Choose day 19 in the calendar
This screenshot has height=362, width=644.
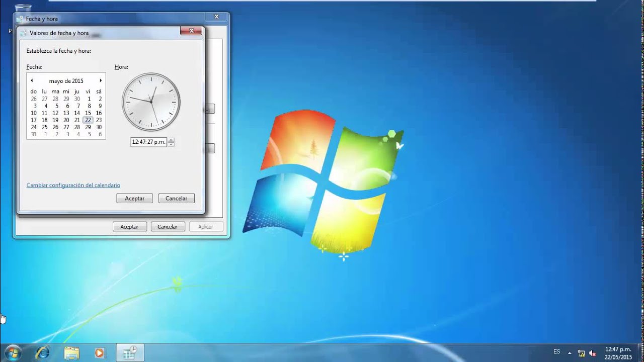pyautogui.click(x=55, y=120)
